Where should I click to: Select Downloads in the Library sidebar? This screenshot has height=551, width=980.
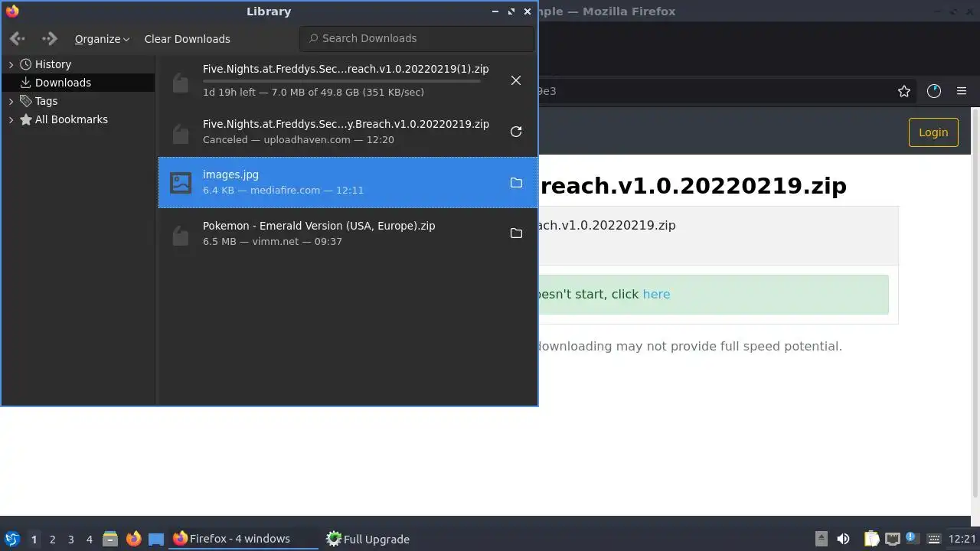pyautogui.click(x=78, y=83)
